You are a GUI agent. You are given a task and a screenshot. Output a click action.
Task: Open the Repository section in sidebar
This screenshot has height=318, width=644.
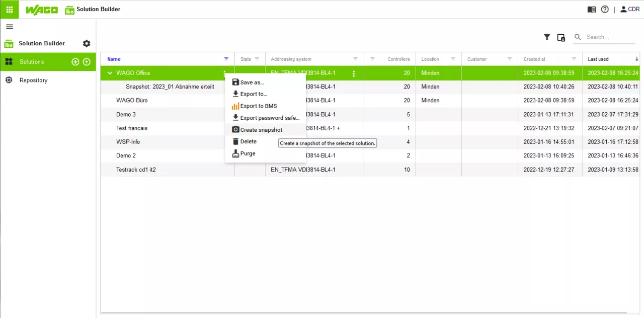[x=33, y=81]
